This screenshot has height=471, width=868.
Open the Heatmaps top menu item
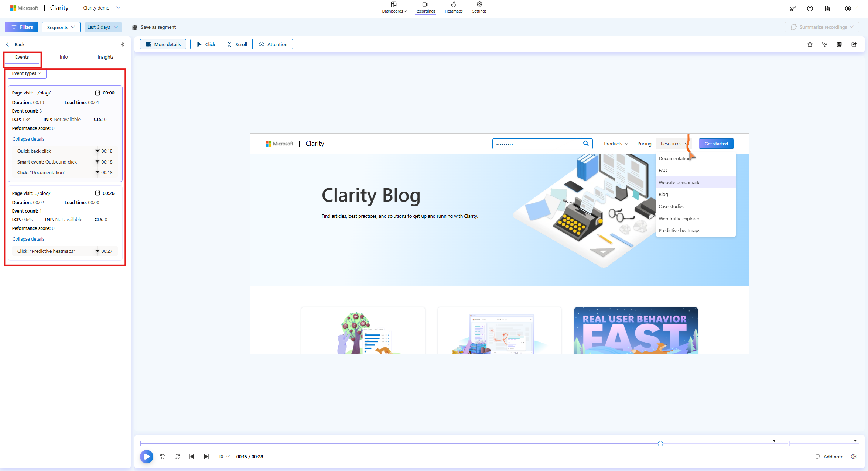point(454,7)
